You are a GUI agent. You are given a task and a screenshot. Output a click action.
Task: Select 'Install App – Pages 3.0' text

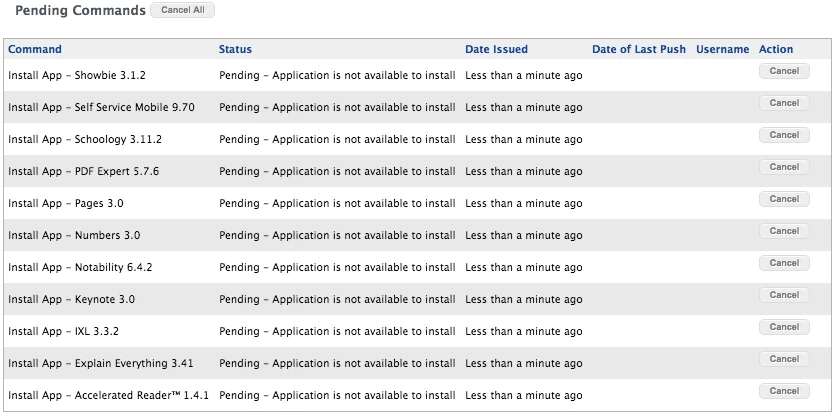click(x=66, y=204)
